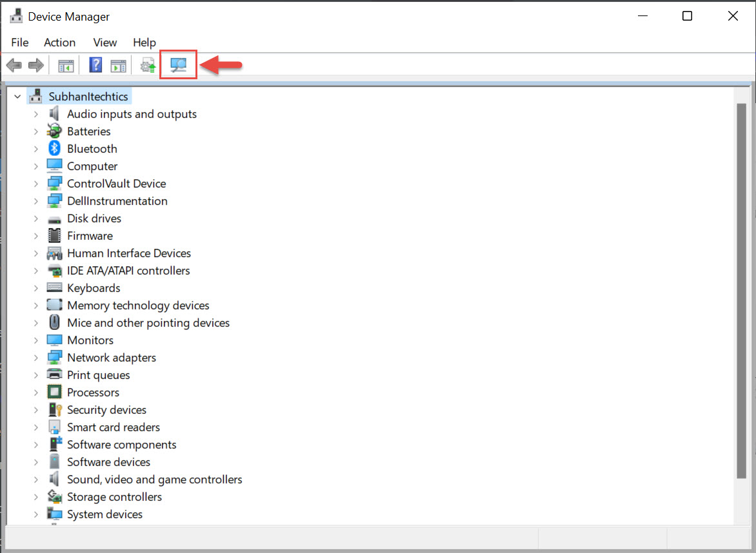Open the File menu

(19, 43)
